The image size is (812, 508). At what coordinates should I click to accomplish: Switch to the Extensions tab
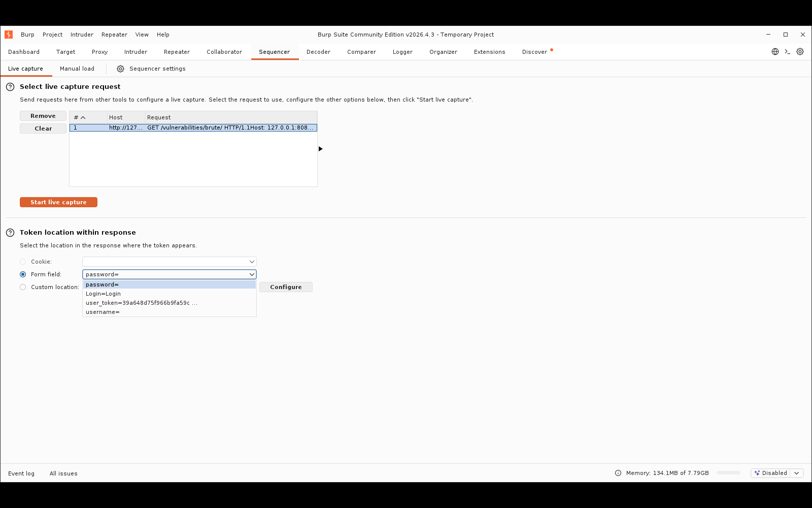click(x=489, y=52)
